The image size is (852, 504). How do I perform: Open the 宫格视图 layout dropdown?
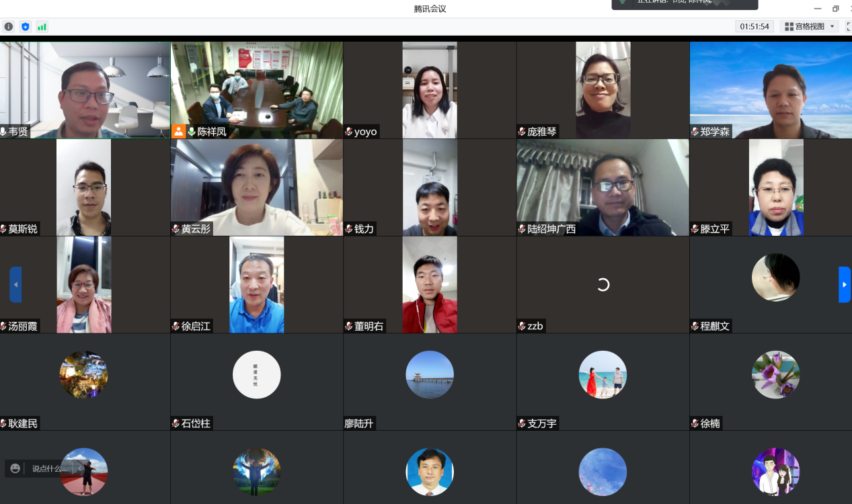coord(810,27)
